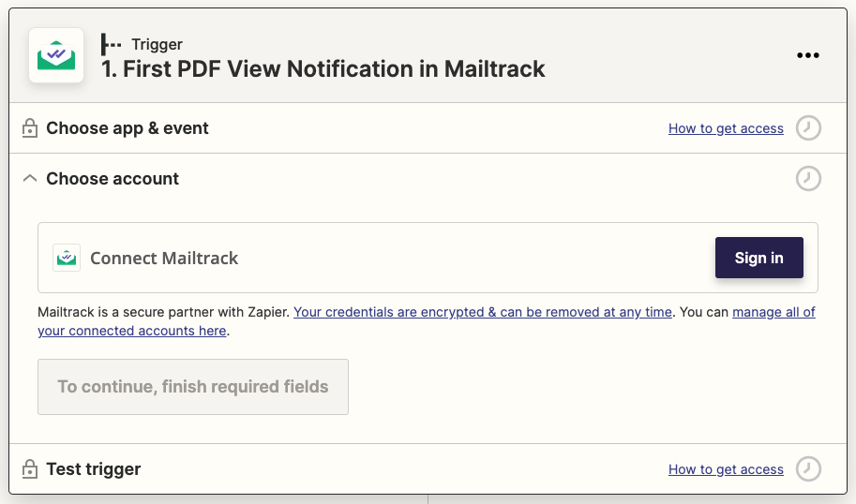Open How to get access link for Choose app & event
This screenshot has width=856, height=504.
(x=726, y=128)
